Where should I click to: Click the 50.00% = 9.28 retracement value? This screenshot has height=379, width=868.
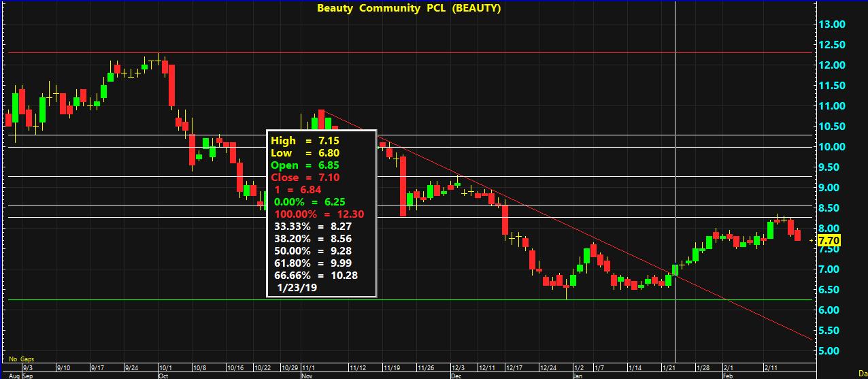tap(312, 251)
